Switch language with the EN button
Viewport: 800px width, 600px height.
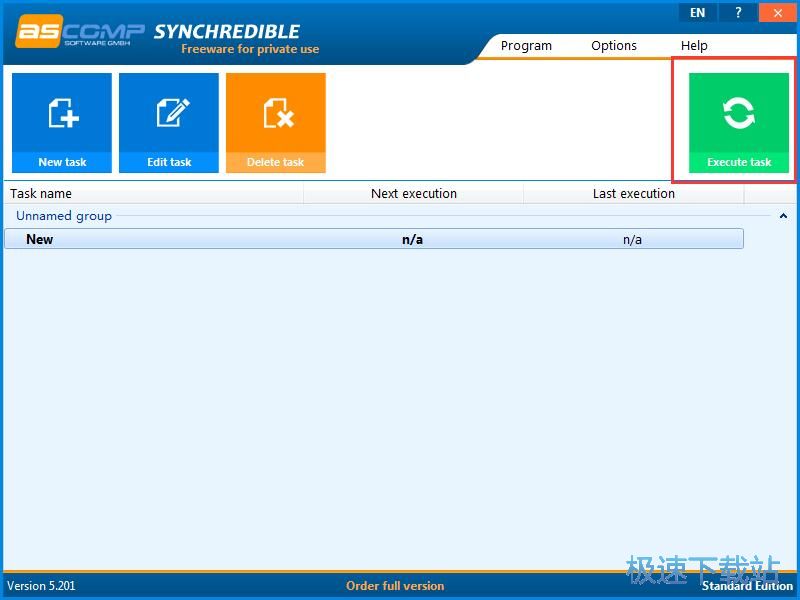tap(697, 13)
